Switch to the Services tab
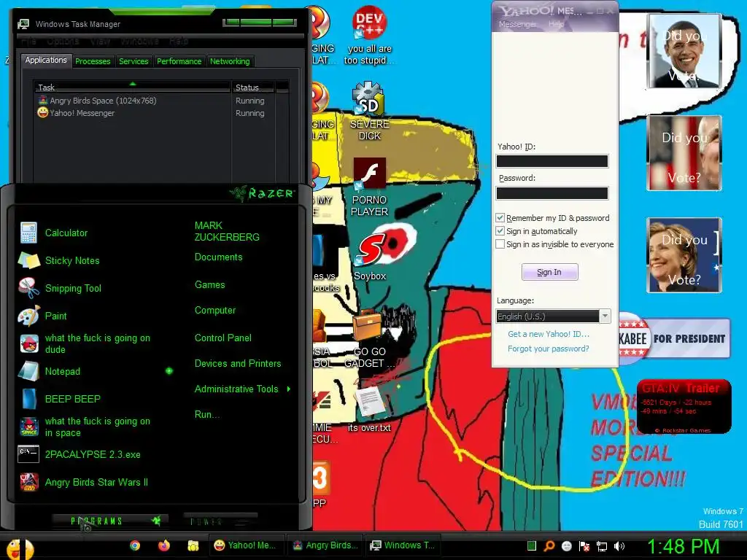747x560 pixels. tap(133, 61)
